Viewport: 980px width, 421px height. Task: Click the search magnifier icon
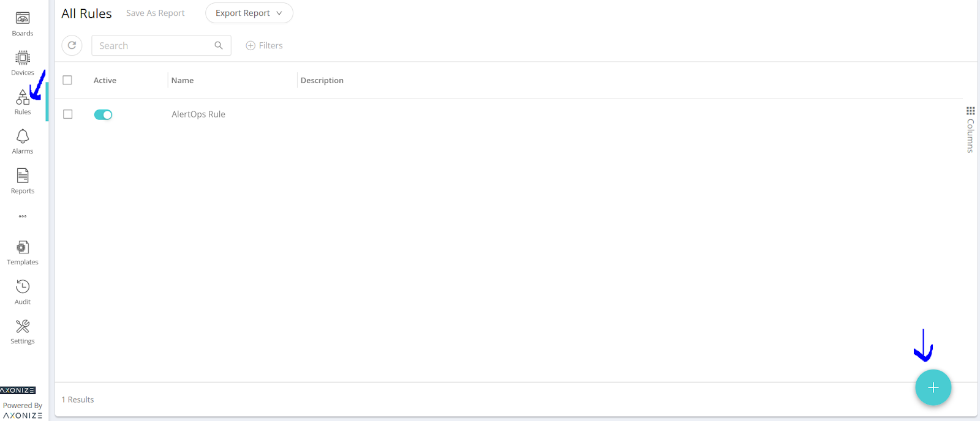tap(219, 45)
